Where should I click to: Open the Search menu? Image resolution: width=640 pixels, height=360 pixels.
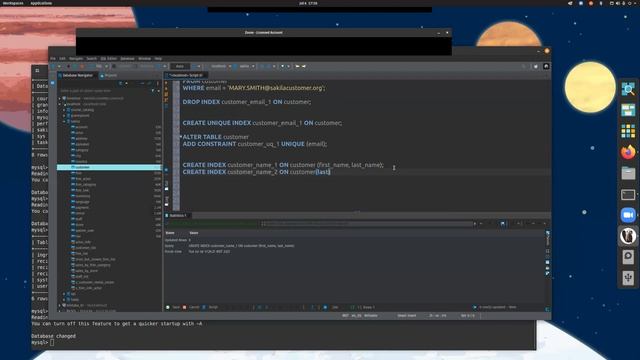(x=91, y=59)
